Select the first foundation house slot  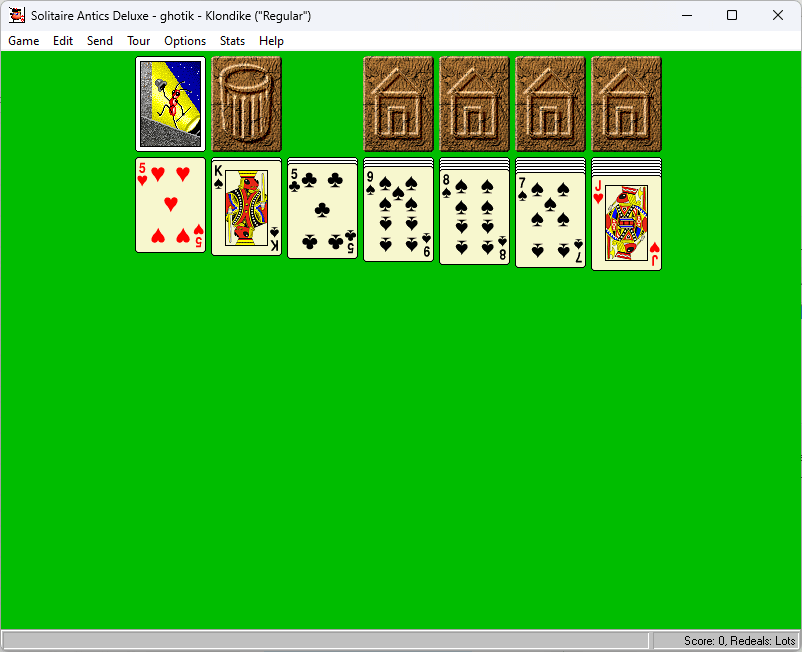[x=398, y=104]
